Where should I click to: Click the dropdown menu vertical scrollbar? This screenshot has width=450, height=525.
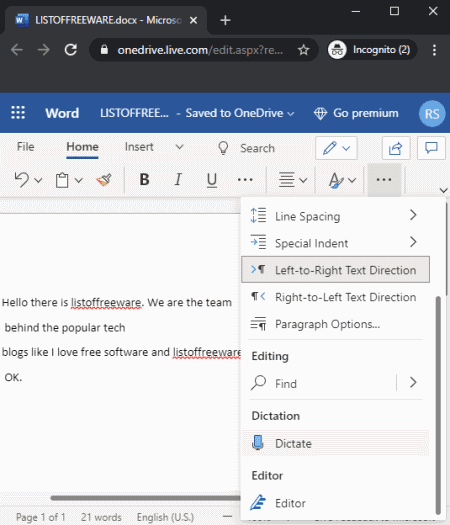pyautogui.click(x=438, y=405)
